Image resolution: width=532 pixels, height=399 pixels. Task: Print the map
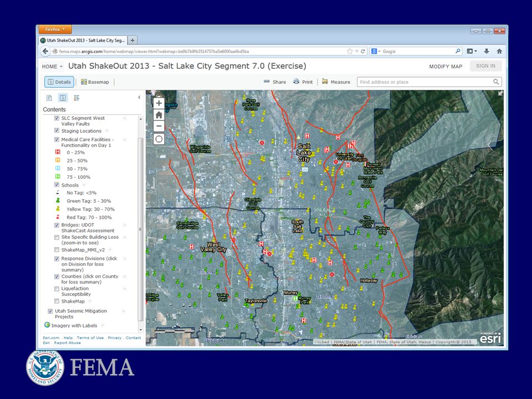[x=303, y=82]
